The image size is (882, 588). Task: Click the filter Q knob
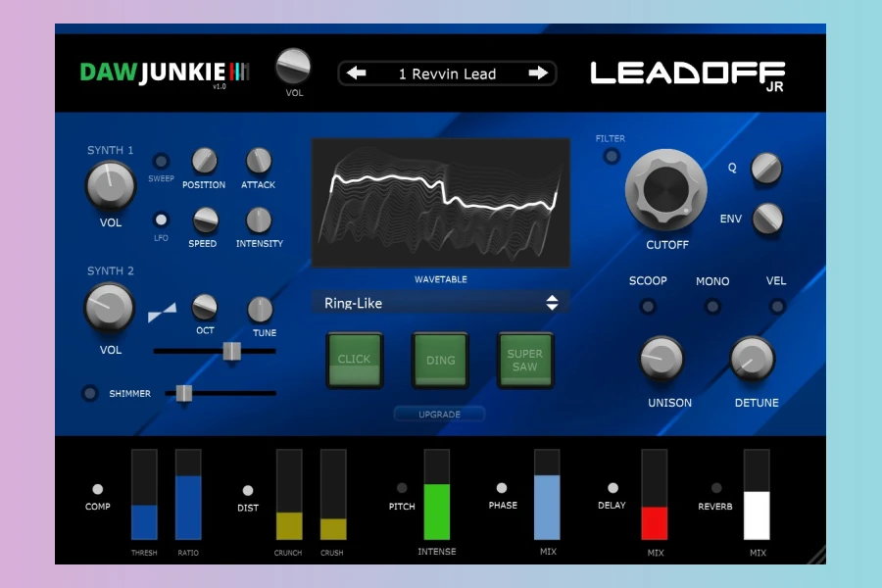coord(766,169)
